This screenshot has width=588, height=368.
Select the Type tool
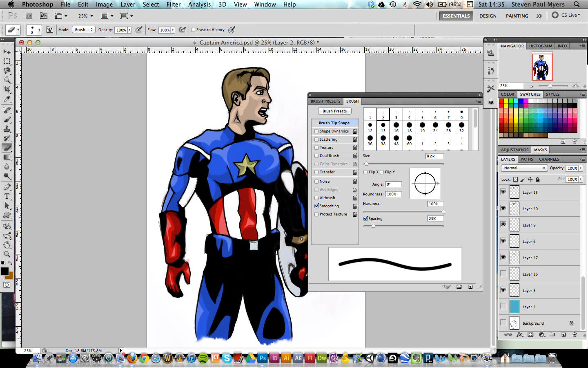(x=7, y=197)
